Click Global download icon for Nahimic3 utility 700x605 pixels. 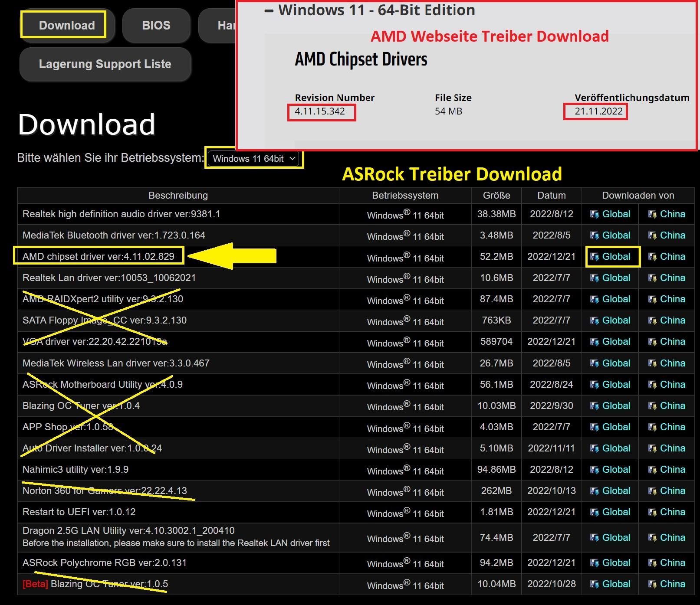(x=594, y=470)
